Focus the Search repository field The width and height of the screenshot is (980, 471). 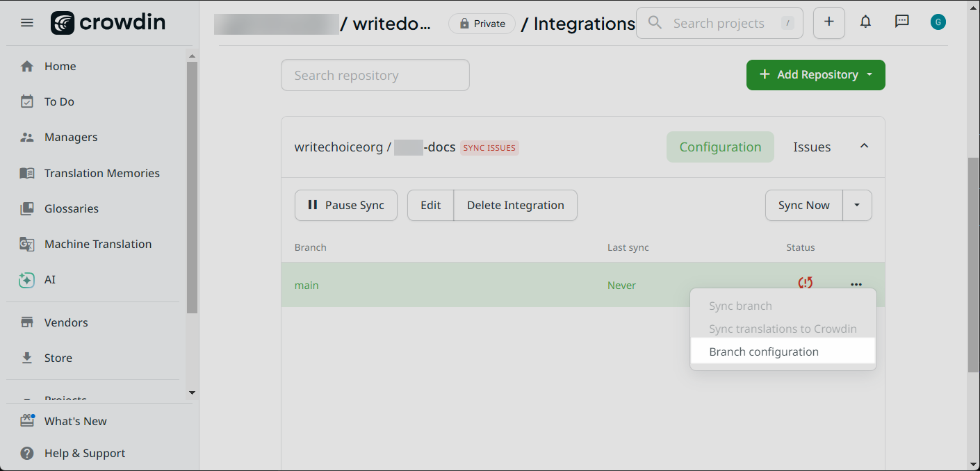coord(375,75)
